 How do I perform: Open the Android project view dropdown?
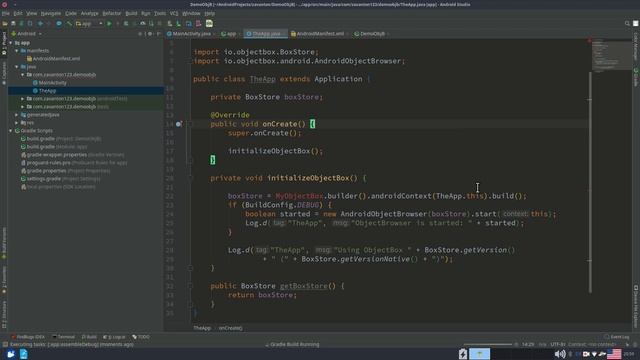click(27, 34)
